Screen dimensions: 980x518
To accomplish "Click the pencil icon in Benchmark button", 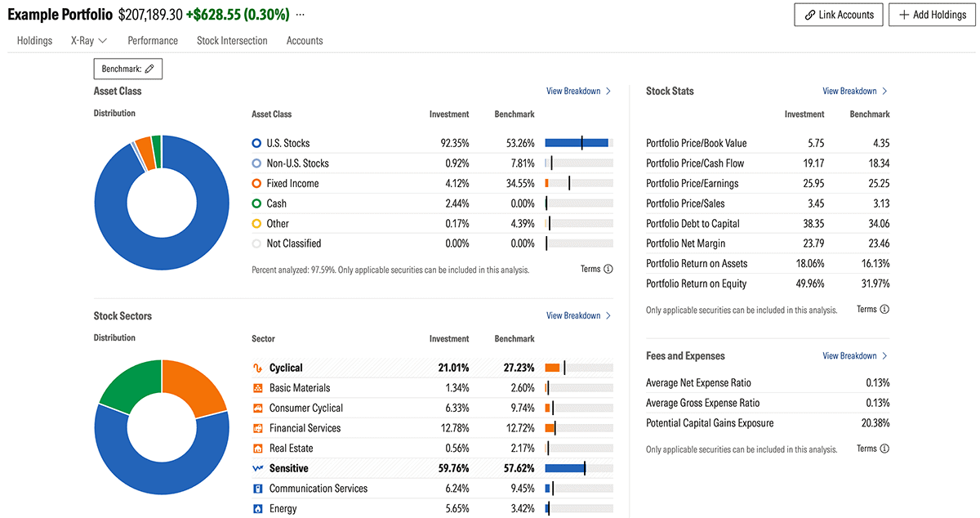I will point(149,69).
